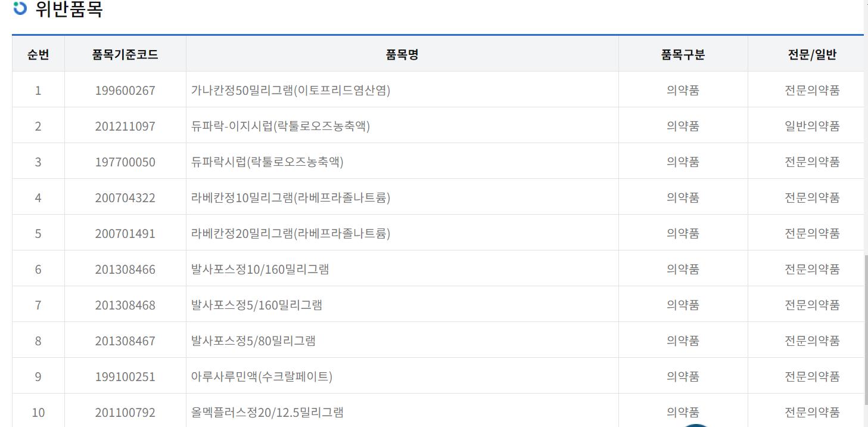Select product name 듀파락-이지시럽(락툴로오즈농축액)
This screenshot has height=427, width=868.
click(280, 126)
